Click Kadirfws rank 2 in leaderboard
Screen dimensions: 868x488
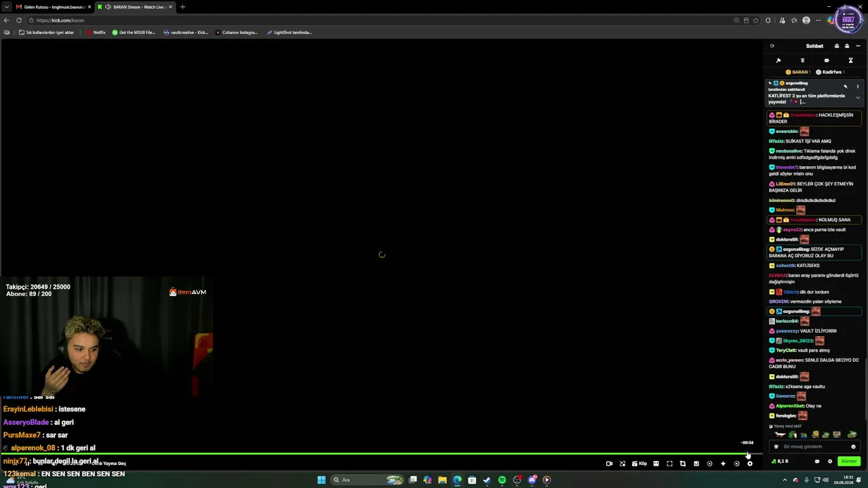tap(830, 72)
